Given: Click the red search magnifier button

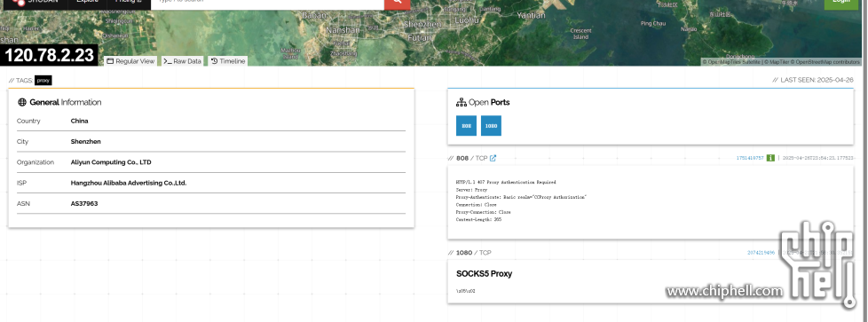Looking at the screenshot, I should pyautogui.click(x=397, y=4).
